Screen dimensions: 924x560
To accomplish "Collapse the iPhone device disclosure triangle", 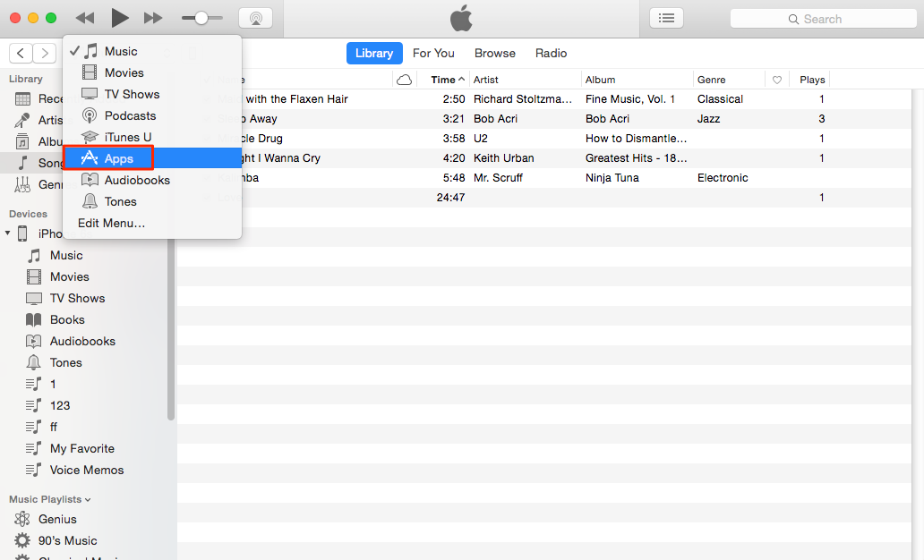I will [8, 233].
